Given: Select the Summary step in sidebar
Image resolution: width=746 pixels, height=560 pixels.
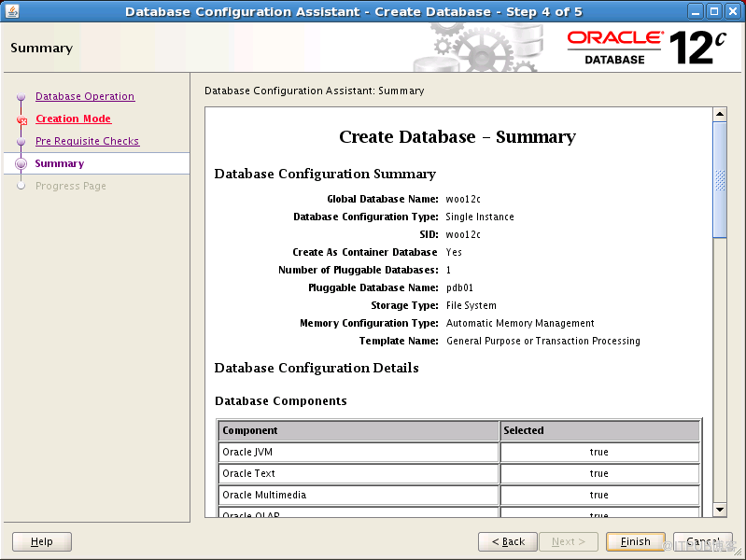Looking at the screenshot, I should point(60,163).
